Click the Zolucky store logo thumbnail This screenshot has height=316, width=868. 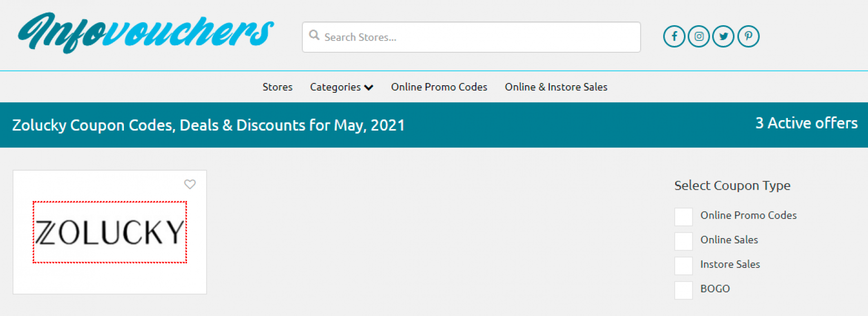point(110,232)
